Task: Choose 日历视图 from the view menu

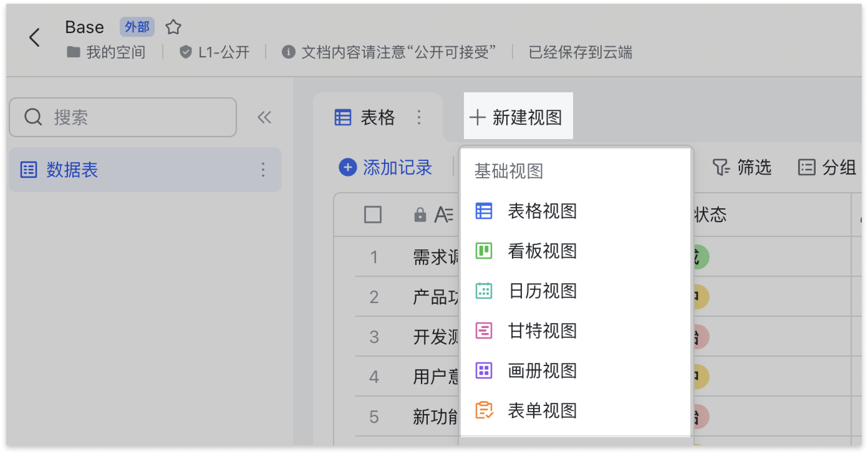Action: point(576,291)
